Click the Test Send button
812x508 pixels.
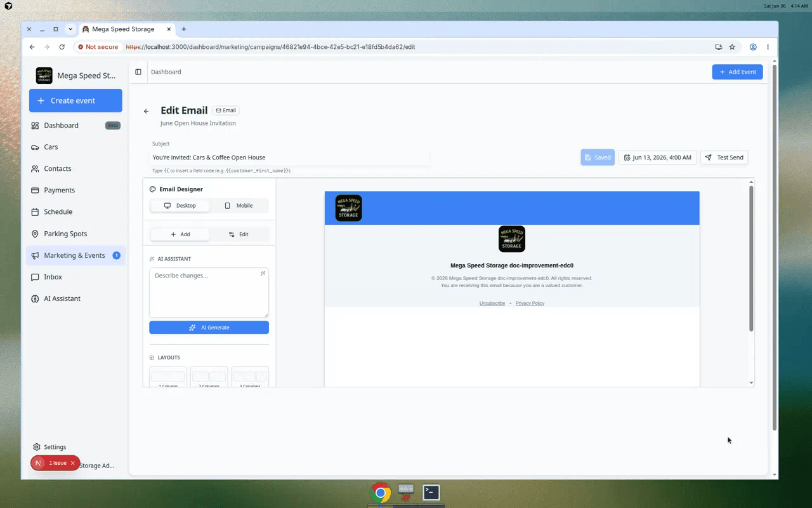[724, 157]
